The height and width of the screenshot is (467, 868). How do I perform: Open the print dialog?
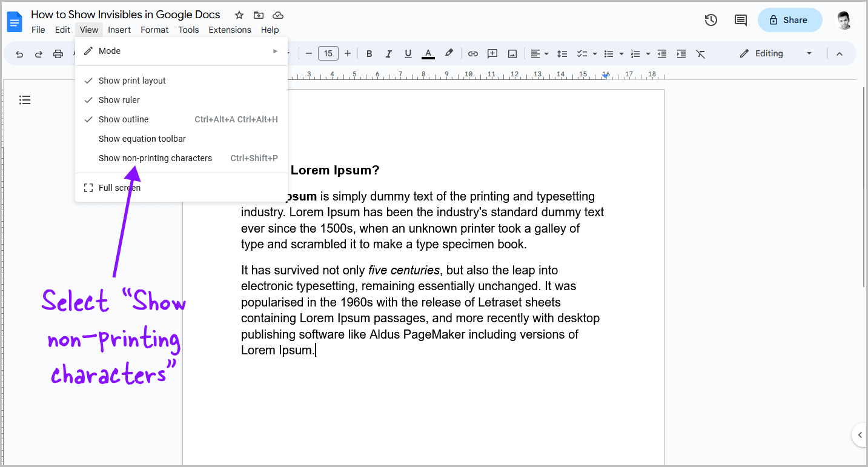tap(58, 53)
